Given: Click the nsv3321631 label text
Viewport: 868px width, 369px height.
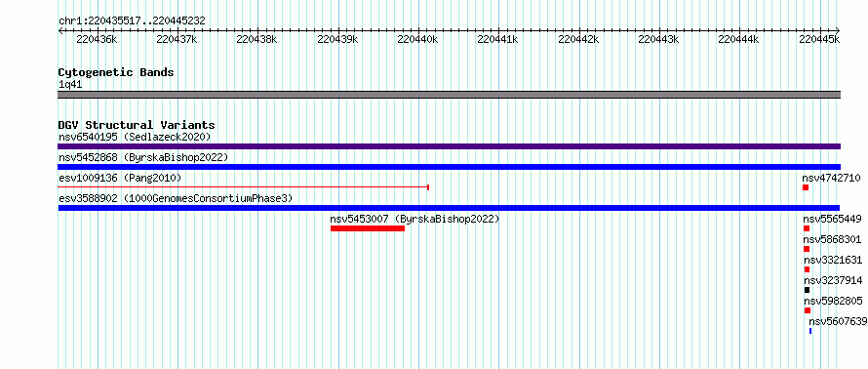Looking at the screenshot, I should (833, 260).
